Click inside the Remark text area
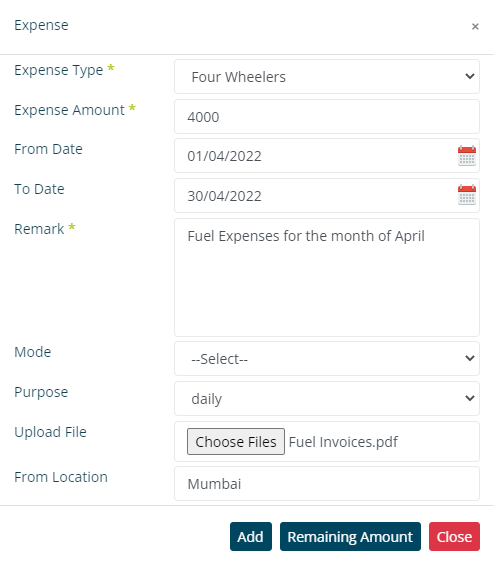 [327, 278]
